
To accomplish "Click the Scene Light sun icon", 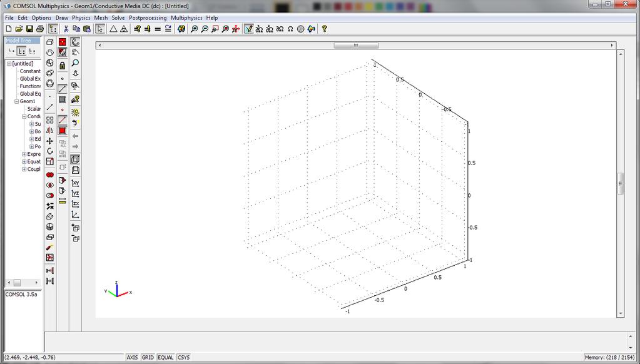I will 75,112.
